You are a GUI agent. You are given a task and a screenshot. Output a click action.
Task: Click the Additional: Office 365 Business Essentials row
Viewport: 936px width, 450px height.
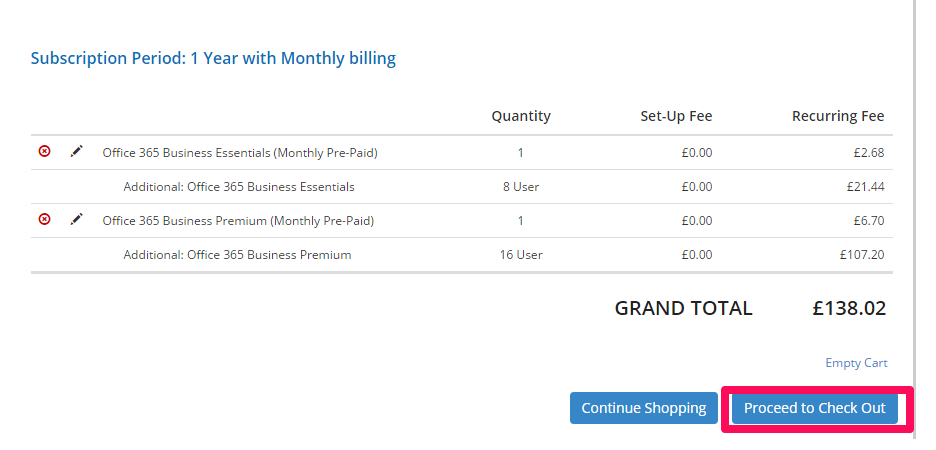tap(461, 187)
